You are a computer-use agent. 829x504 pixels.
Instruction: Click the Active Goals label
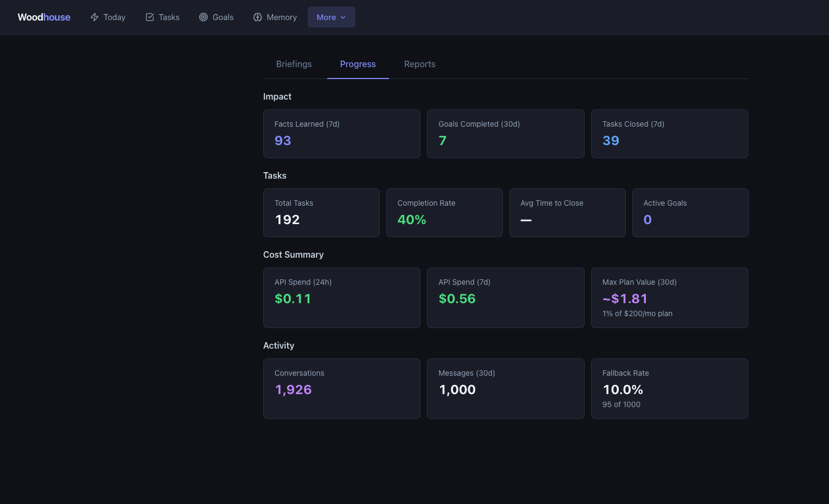(665, 203)
